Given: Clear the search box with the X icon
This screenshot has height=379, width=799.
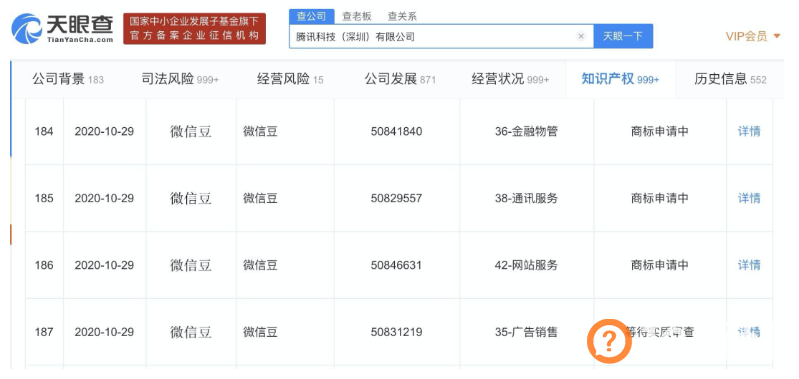Looking at the screenshot, I should coord(581,36).
